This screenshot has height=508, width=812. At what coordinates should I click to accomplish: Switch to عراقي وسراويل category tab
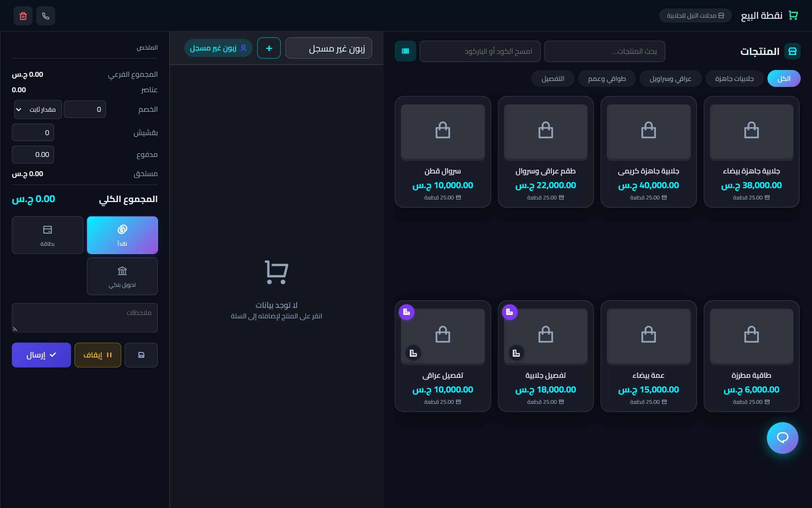pyautogui.click(x=671, y=79)
